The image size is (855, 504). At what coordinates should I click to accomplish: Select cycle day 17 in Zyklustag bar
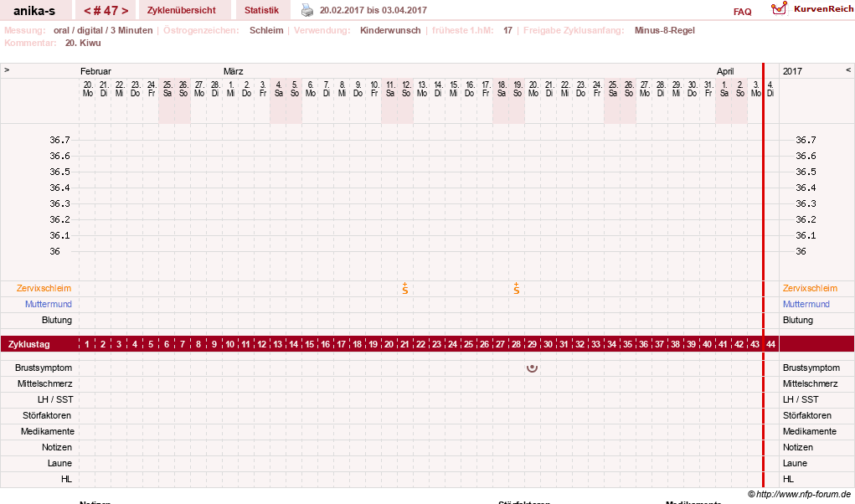click(342, 344)
